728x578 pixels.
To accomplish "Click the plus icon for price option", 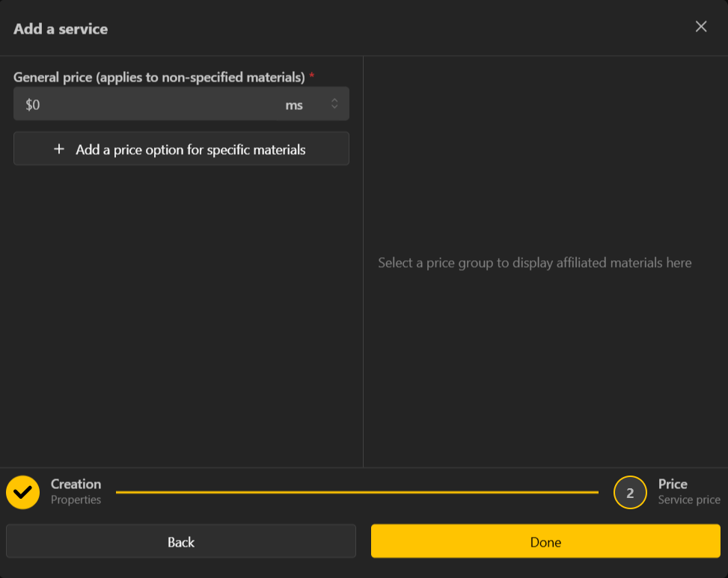I will click(x=60, y=150).
